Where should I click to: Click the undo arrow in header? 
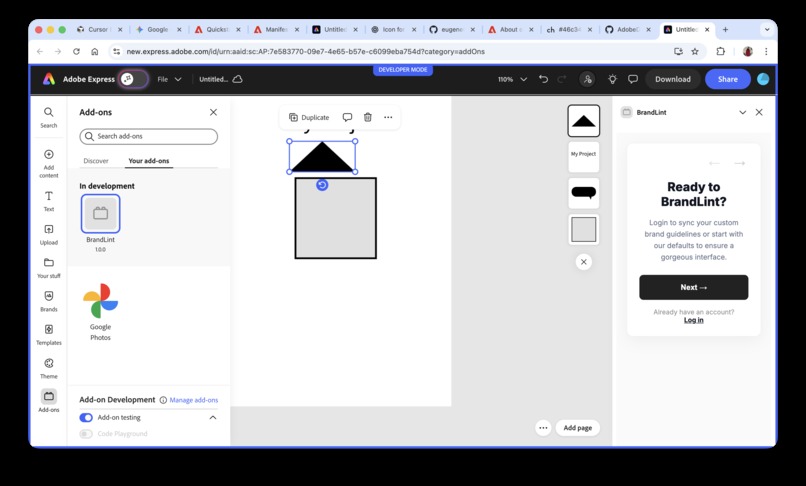click(543, 79)
